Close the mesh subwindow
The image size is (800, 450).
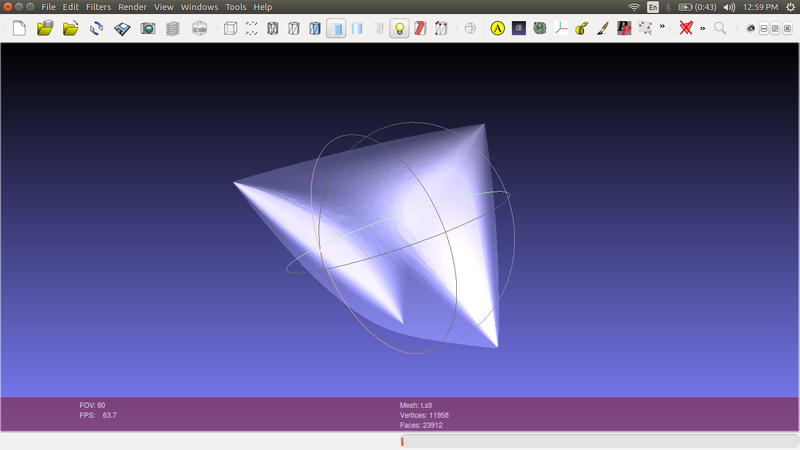point(787,29)
